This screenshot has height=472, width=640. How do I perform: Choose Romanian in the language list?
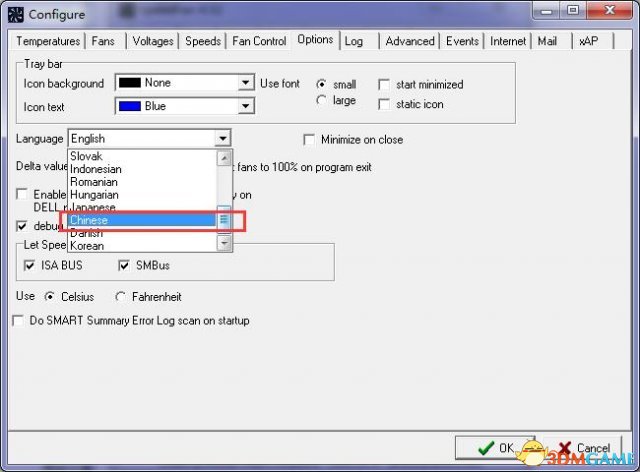pos(142,182)
